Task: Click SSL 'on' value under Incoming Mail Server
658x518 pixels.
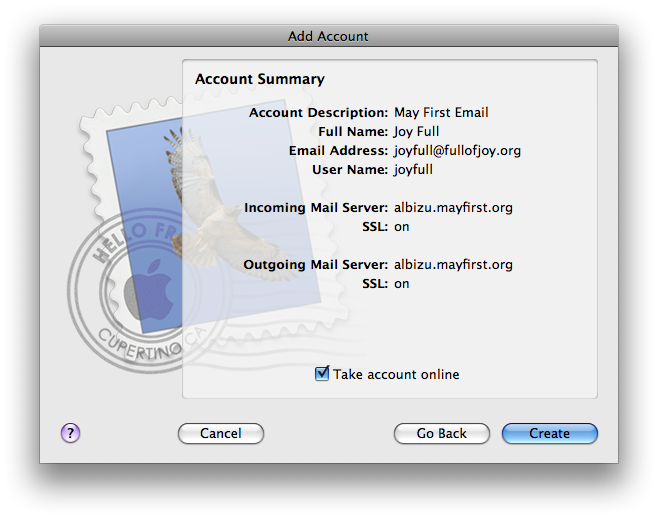Action: click(402, 227)
